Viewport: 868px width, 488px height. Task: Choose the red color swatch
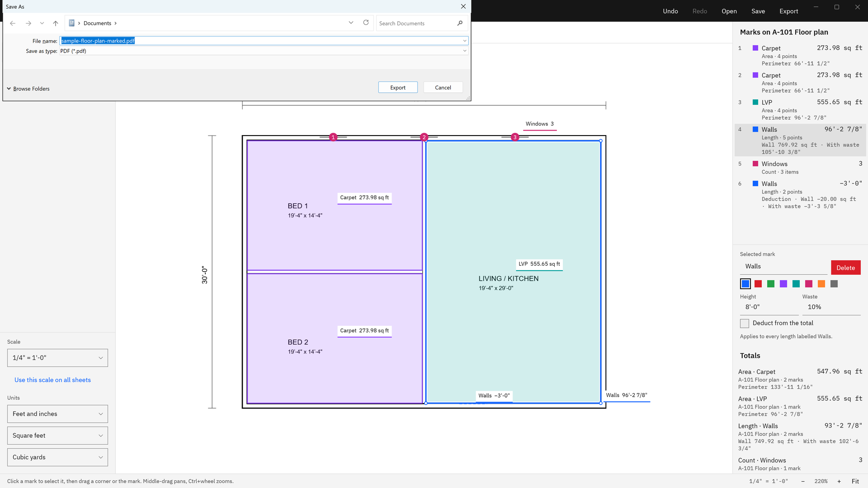pos(758,284)
